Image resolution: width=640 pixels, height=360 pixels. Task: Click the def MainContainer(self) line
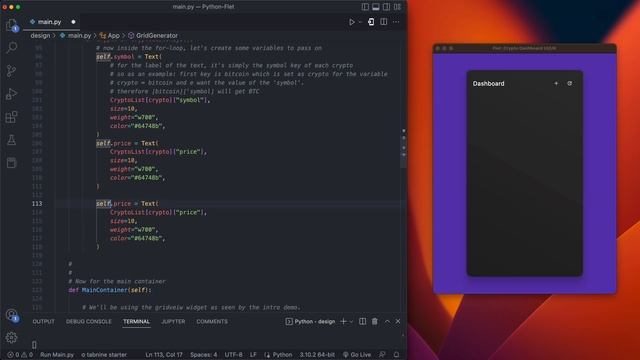[x=110, y=290]
